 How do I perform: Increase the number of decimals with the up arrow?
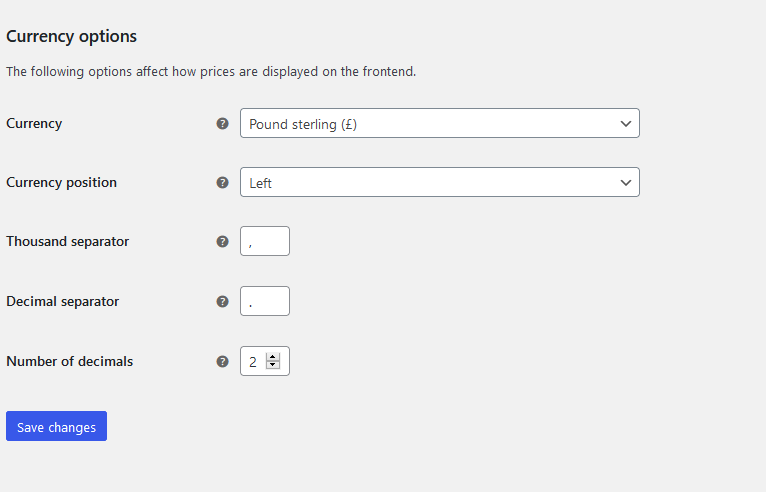click(x=273, y=356)
